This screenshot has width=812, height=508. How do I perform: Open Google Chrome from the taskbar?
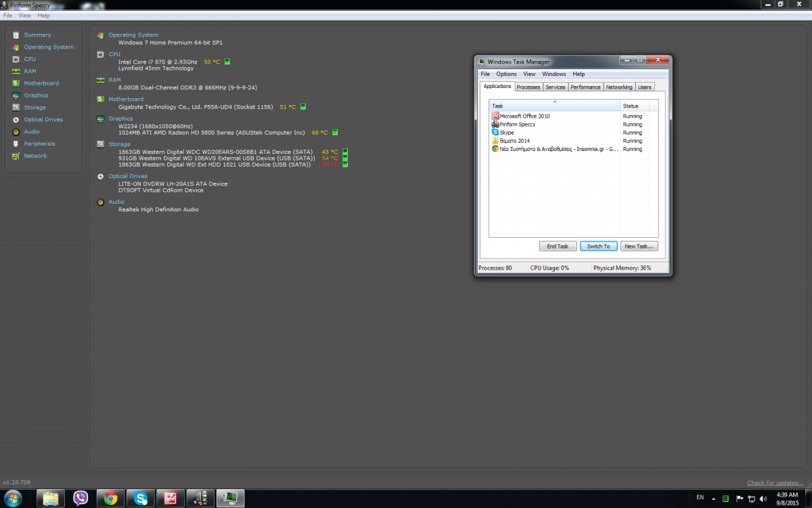pyautogui.click(x=111, y=499)
